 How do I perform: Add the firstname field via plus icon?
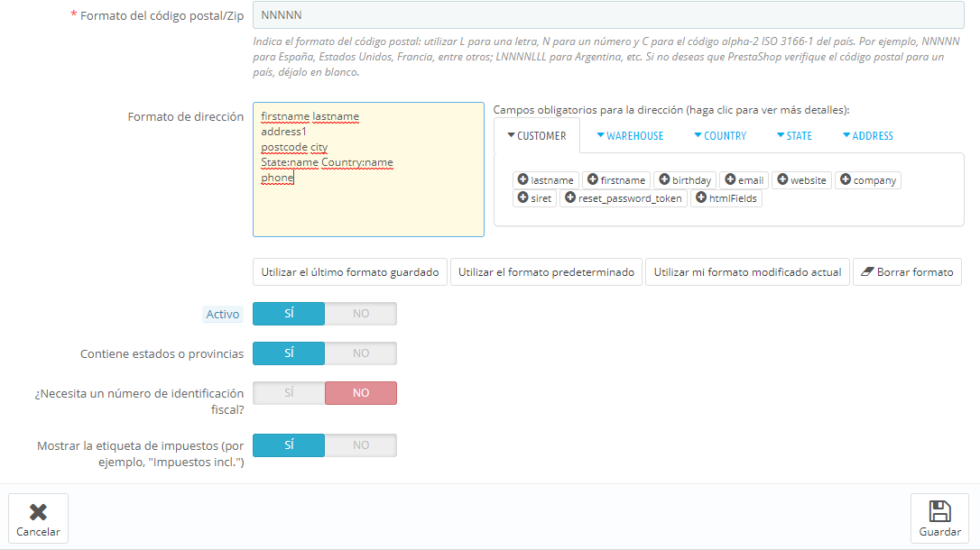pos(592,180)
